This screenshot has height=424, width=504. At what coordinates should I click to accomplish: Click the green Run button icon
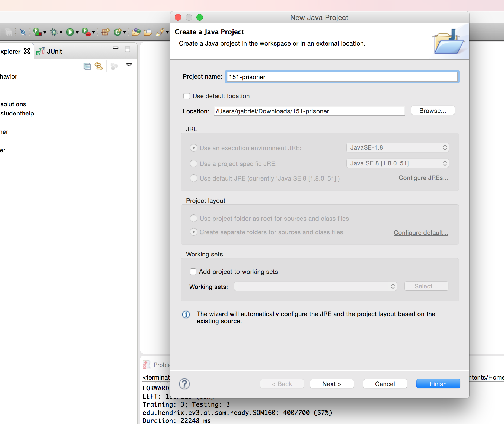point(70,32)
